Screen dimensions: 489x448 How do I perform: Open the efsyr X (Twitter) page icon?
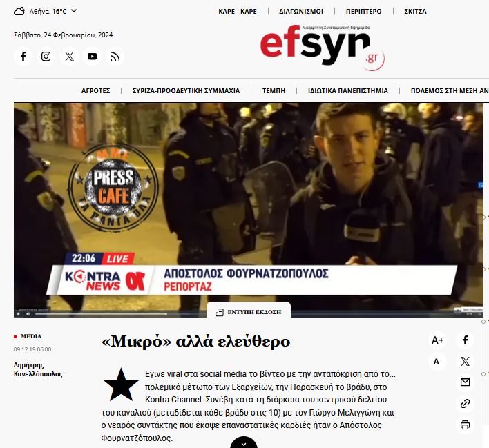(69, 57)
